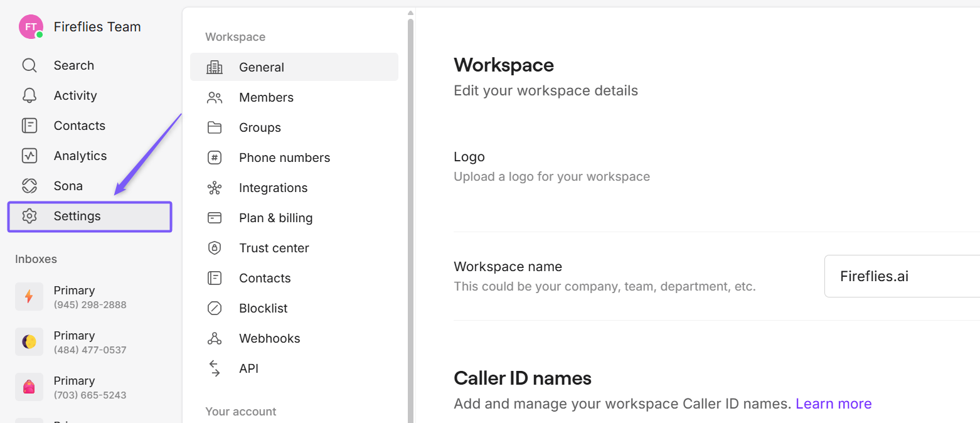Click the Fireflies Team workspace name
Viewport: 980px width, 423px height.
click(97, 27)
